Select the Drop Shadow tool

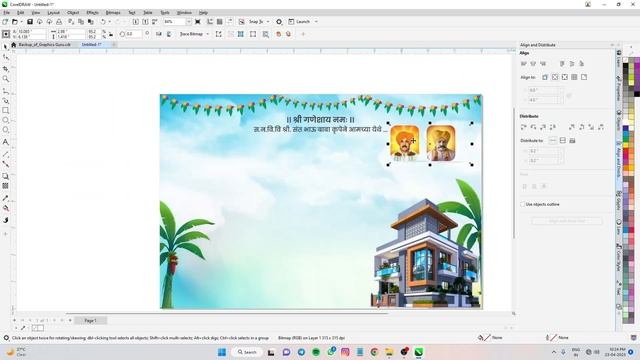(x=6, y=176)
